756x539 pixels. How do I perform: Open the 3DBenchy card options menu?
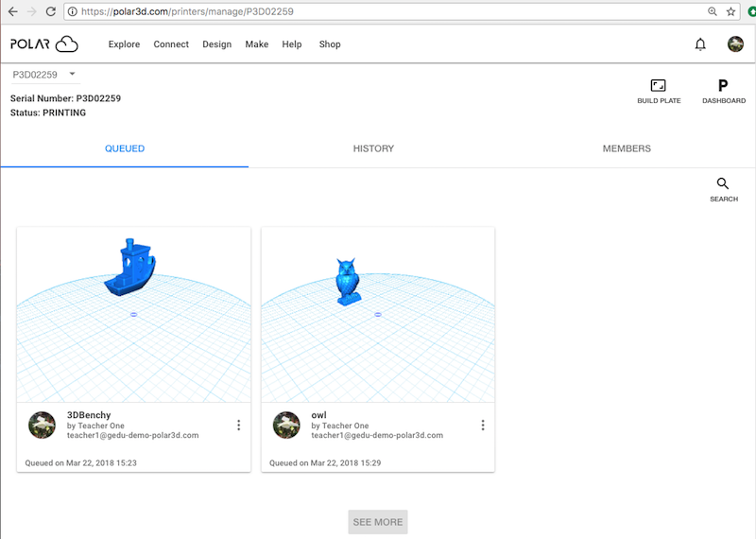click(x=239, y=426)
